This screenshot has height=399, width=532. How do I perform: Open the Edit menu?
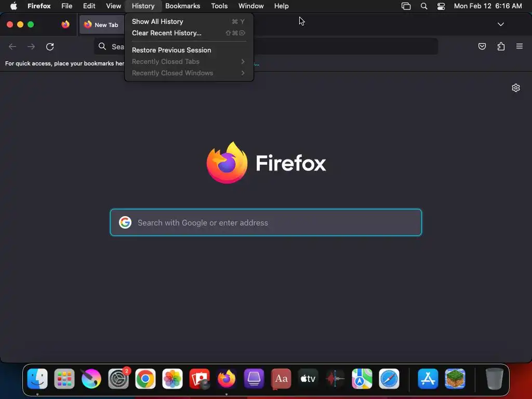coord(89,6)
